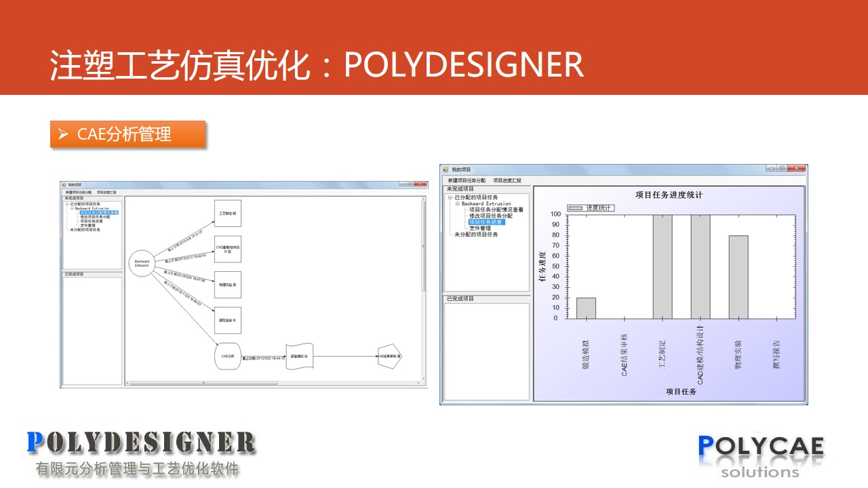Click the 工艺制定 box in the flowchart

[227, 213]
